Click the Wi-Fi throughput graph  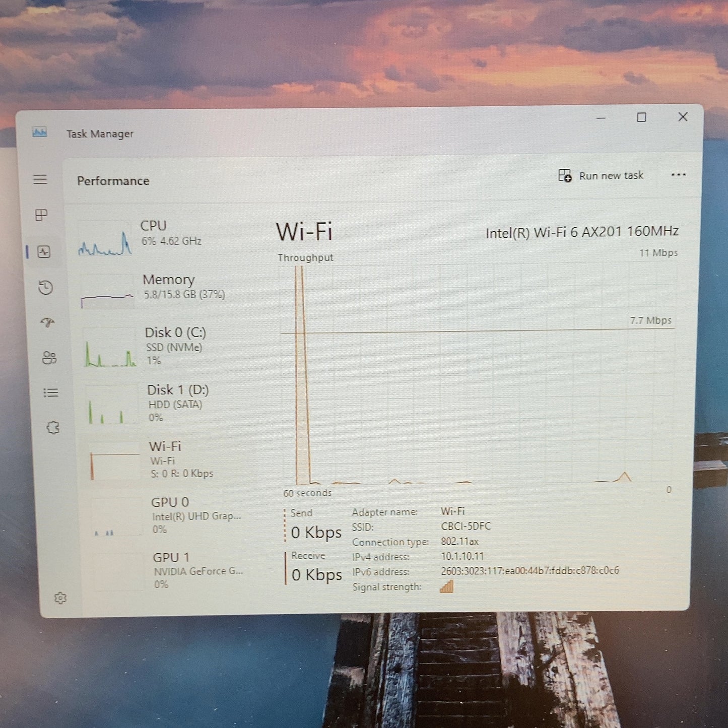pyautogui.click(x=477, y=374)
